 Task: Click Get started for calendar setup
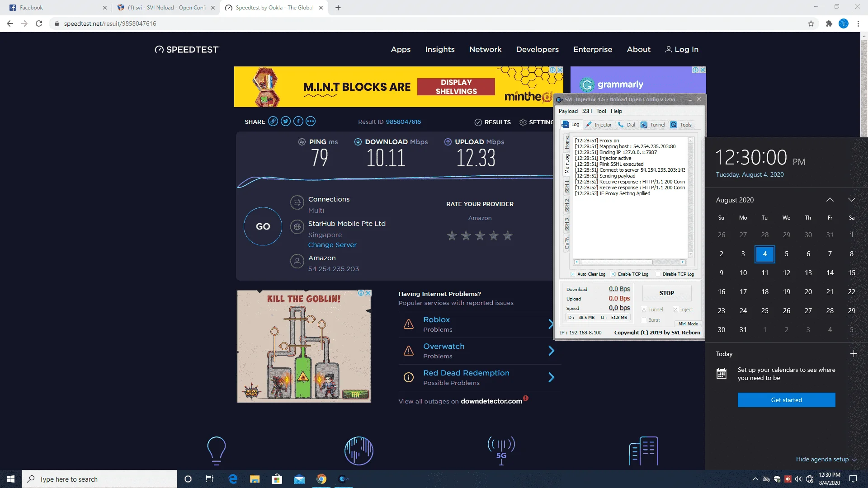click(x=786, y=400)
